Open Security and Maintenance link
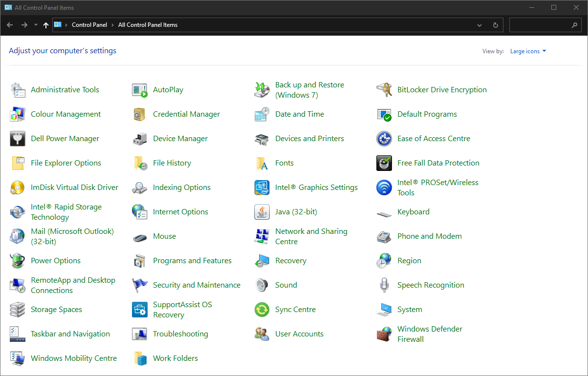The image size is (588, 376). tap(196, 285)
